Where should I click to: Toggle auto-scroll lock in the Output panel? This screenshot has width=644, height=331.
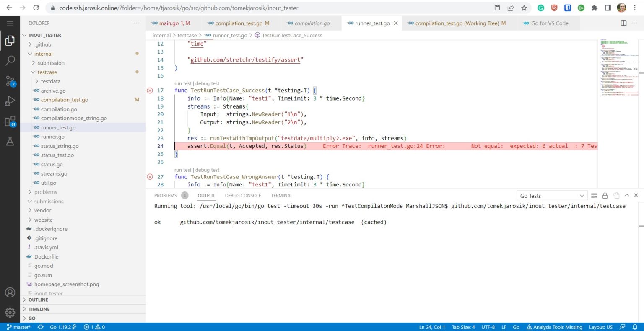tap(605, 195)
